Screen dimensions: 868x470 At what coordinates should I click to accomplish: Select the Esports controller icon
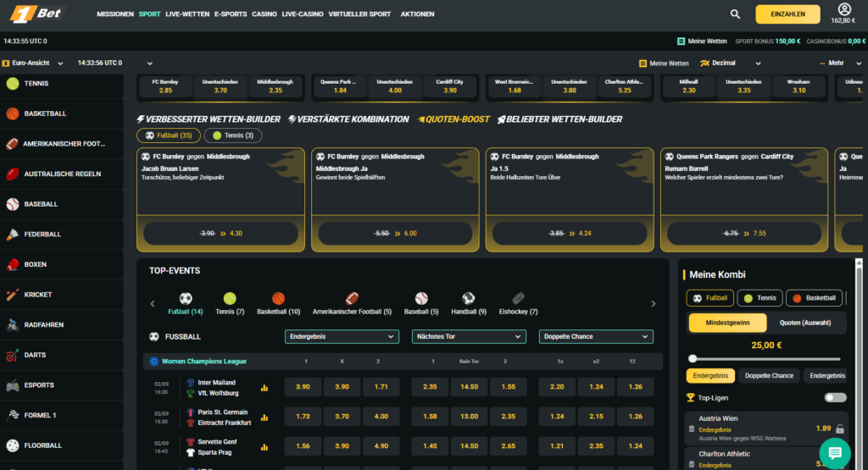[x=12, y=385]
